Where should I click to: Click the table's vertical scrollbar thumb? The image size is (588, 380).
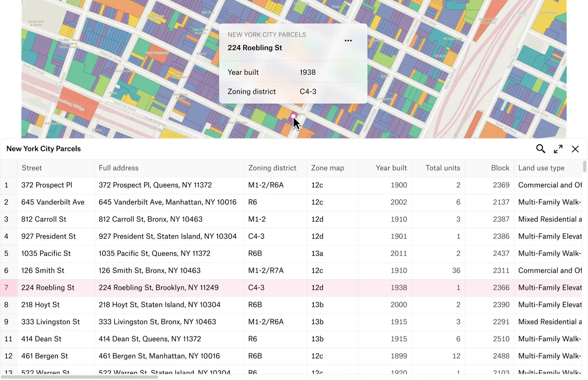585,166
